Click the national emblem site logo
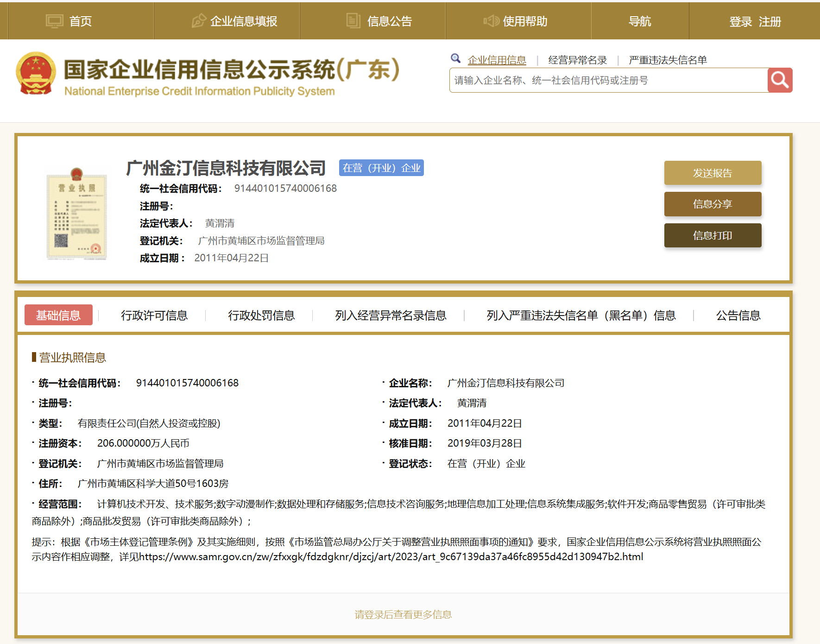Screen dimensions: 820x644 [35, 74]
